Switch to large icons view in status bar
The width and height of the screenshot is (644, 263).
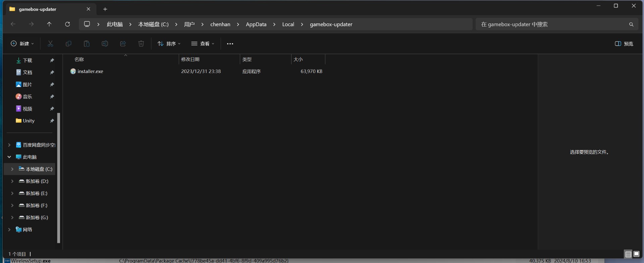point(636,254)
